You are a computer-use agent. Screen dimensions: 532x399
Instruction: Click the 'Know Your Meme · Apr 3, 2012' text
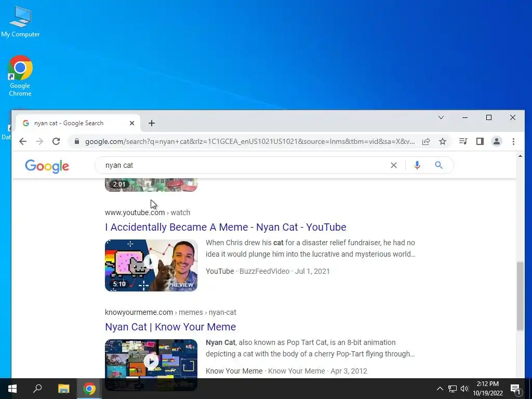286,371
